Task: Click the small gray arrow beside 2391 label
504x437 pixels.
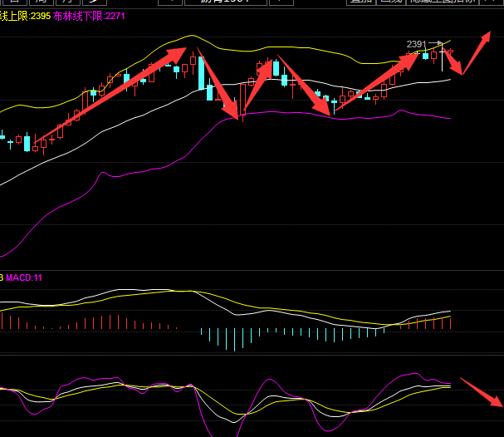Action: (x=433, y=44)
